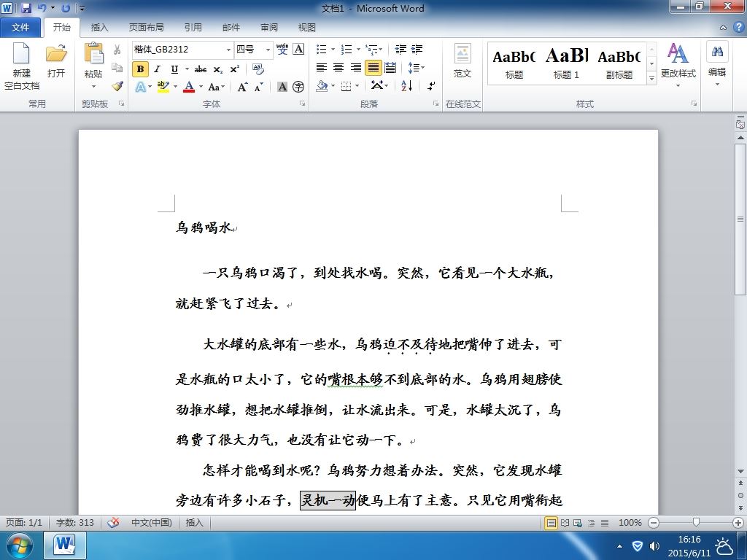Click the zoom level 100% button
Viewport: 747px width, 560px height.
(x=630, y=523)
